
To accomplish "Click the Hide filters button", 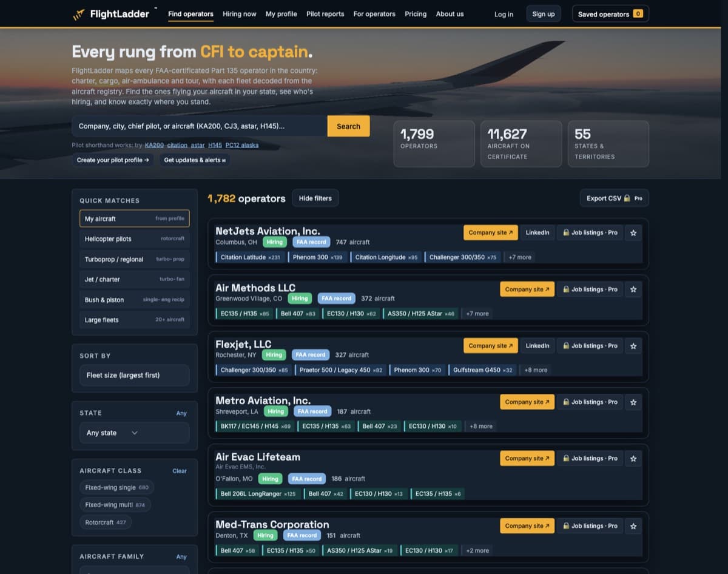I will pyautogui.click(x=315, y=198).
